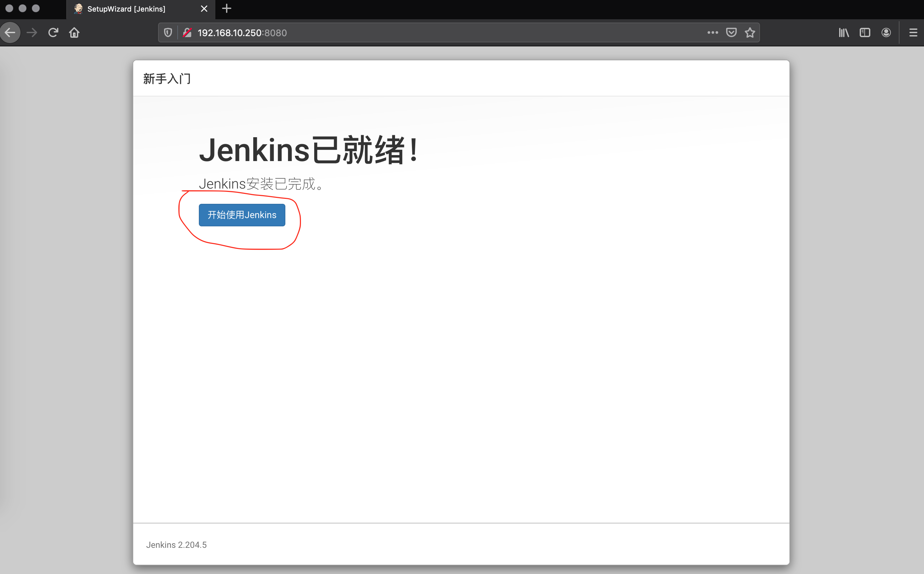The image size is (924, 574).
Task: Reload the current page
Action: (x=53, y=33)
